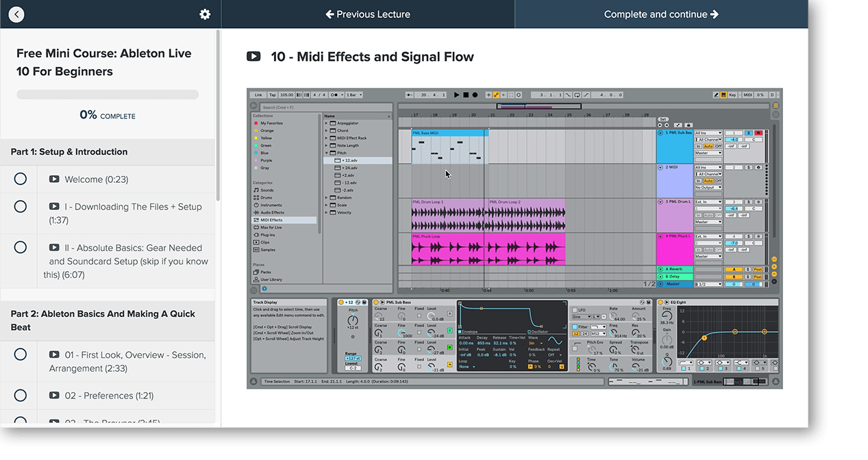Screen dimensions: 868x460
Task: Toggle the Key map mode button
Action: 732,95
